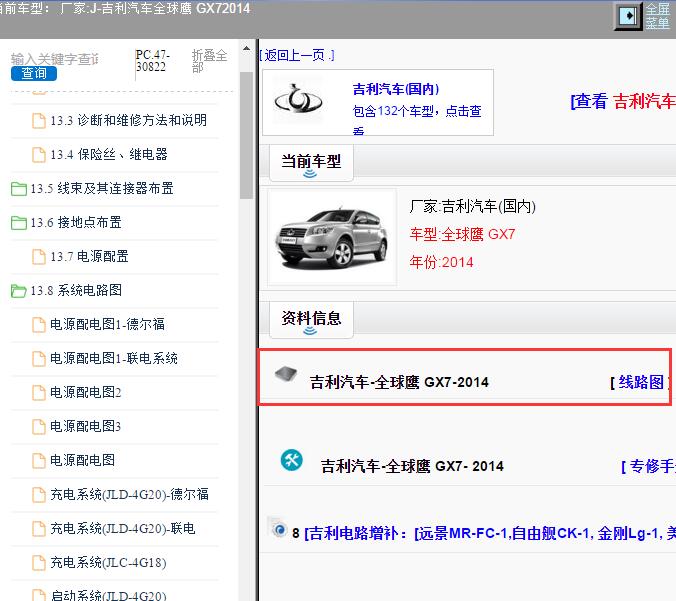Open 吉利电路增补 supplementary circuits link
Screen dimensions: 676x601
pos(490,534)
